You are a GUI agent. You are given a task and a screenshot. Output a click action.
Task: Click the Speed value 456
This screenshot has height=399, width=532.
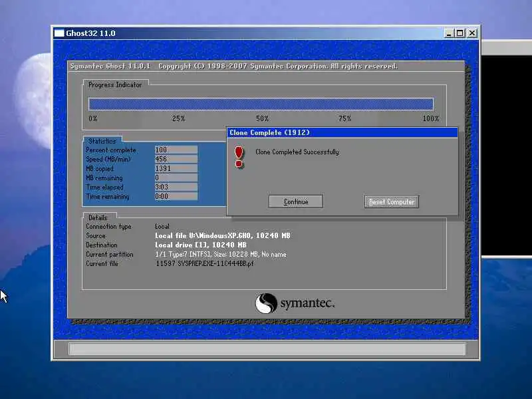coord(176,159)
